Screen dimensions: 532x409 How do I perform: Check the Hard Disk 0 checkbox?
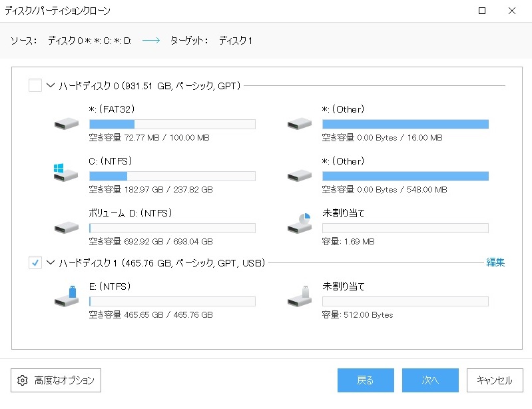click(35, 86)
